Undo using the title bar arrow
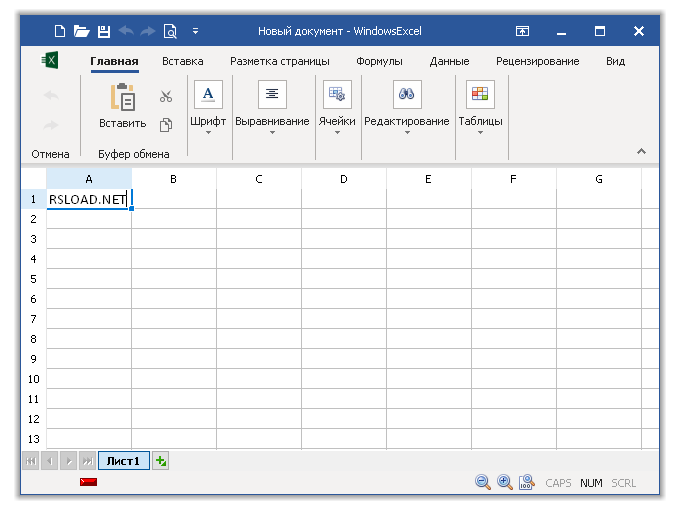 [126, 31]
